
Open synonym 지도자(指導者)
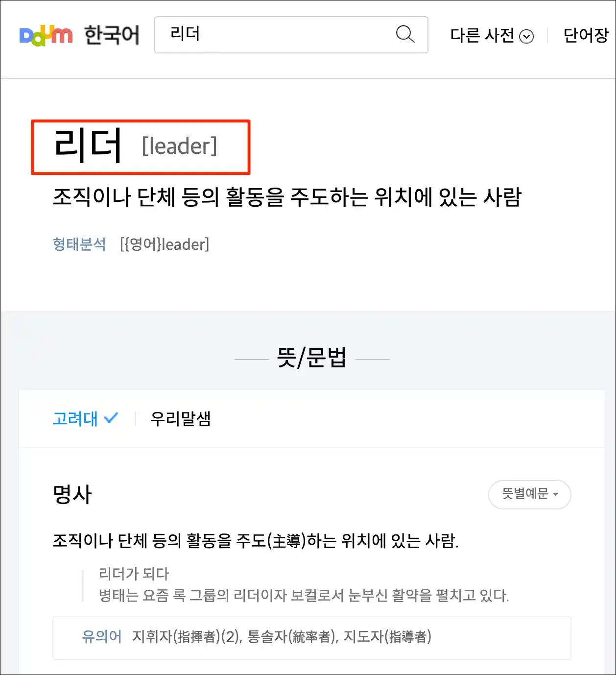pos(387,636)
